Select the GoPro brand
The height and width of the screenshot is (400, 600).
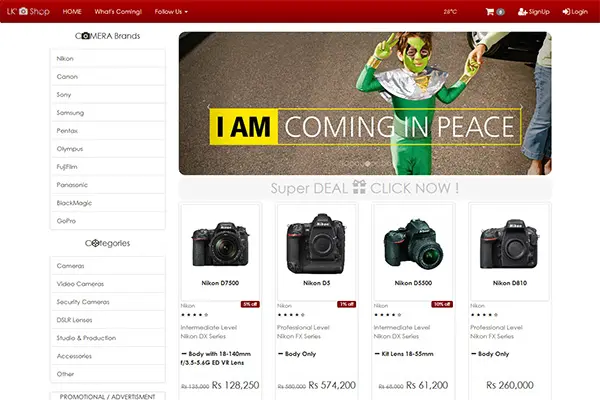pyautogui.click(x=108, y=221)
